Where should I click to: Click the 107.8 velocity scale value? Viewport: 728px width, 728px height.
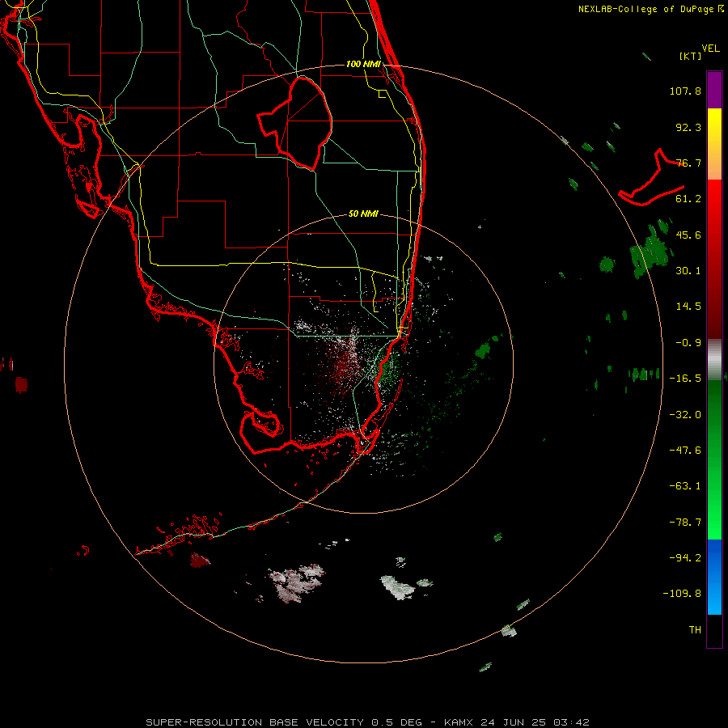click(685, 91)
